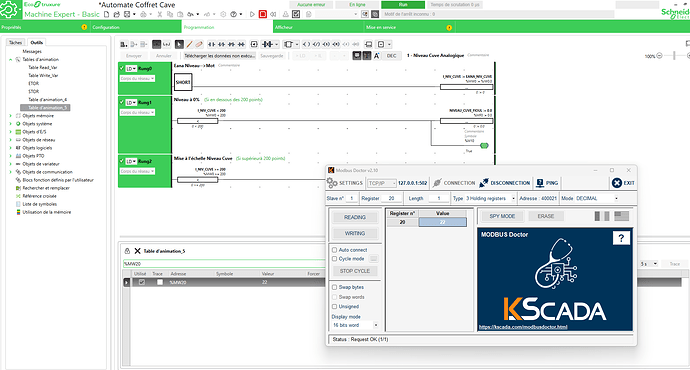Open the Tâches tab
This screenshot has height=370, width=690.
(15, 42)
